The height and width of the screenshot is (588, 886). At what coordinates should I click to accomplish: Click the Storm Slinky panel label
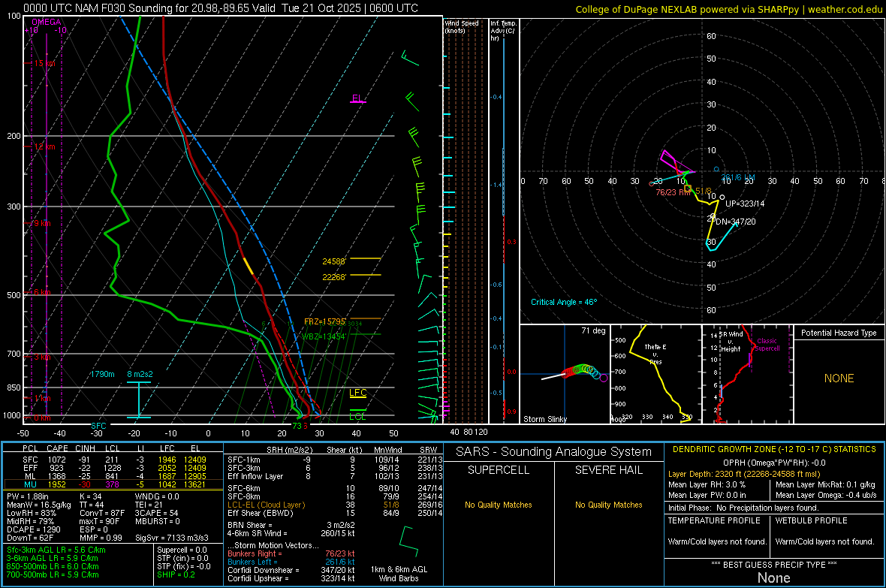point(545,419)
